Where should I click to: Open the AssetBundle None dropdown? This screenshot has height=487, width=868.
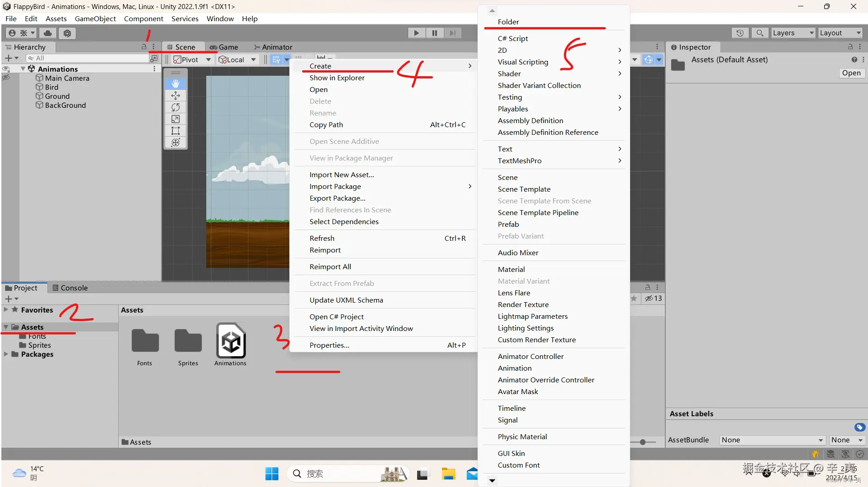coord(771,440)
